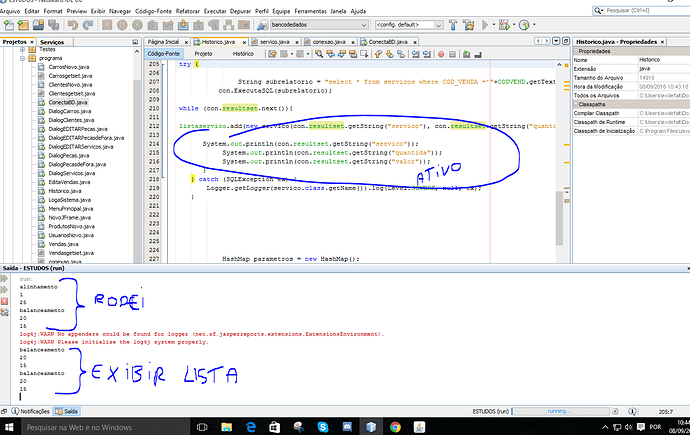Open the Arquivo menu
The height and width of the screenshot is (435, 690).
(10, 11)
